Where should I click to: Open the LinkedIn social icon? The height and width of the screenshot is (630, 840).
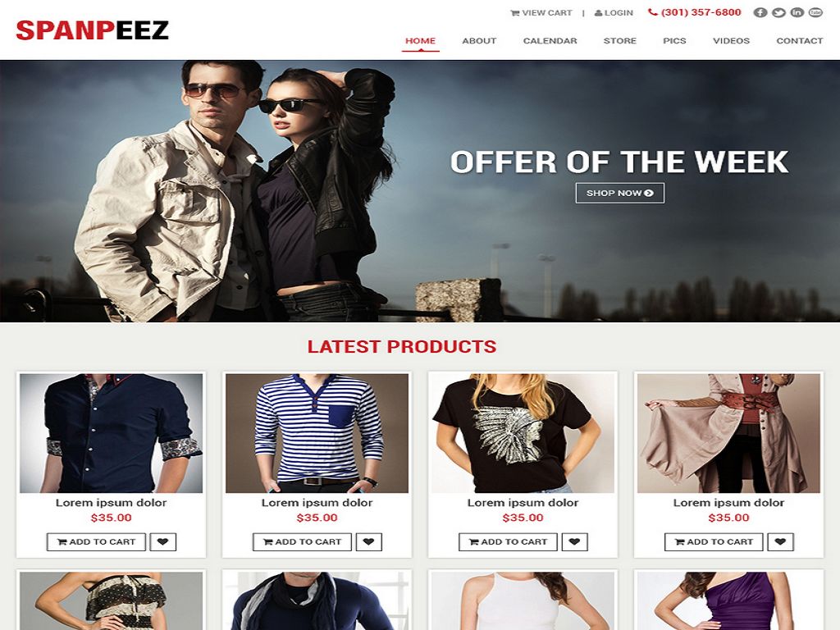point(797,12)
